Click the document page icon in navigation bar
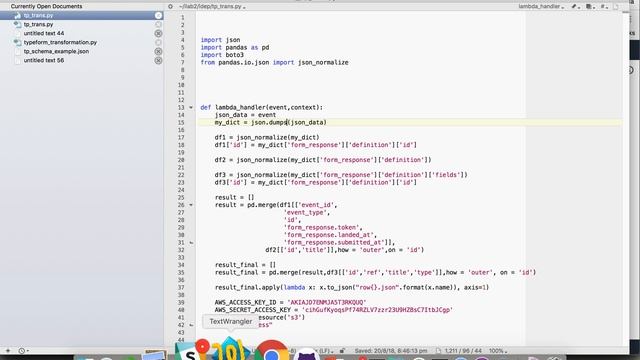 [x=616, y=7]
